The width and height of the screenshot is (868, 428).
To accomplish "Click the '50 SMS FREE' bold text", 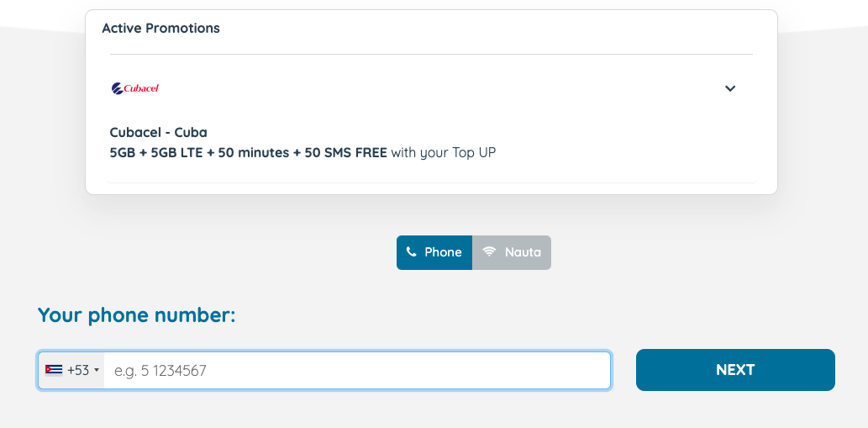I will click(345, 152).
